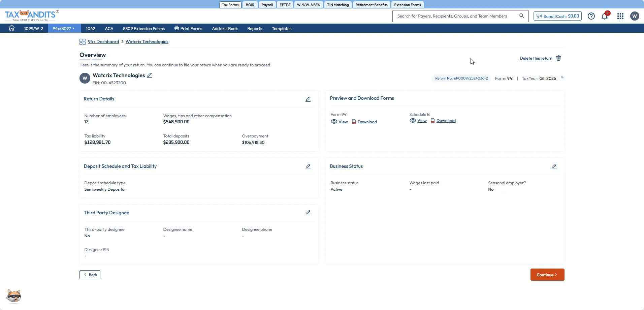Open the 1042 menu item

coord(91,28)
